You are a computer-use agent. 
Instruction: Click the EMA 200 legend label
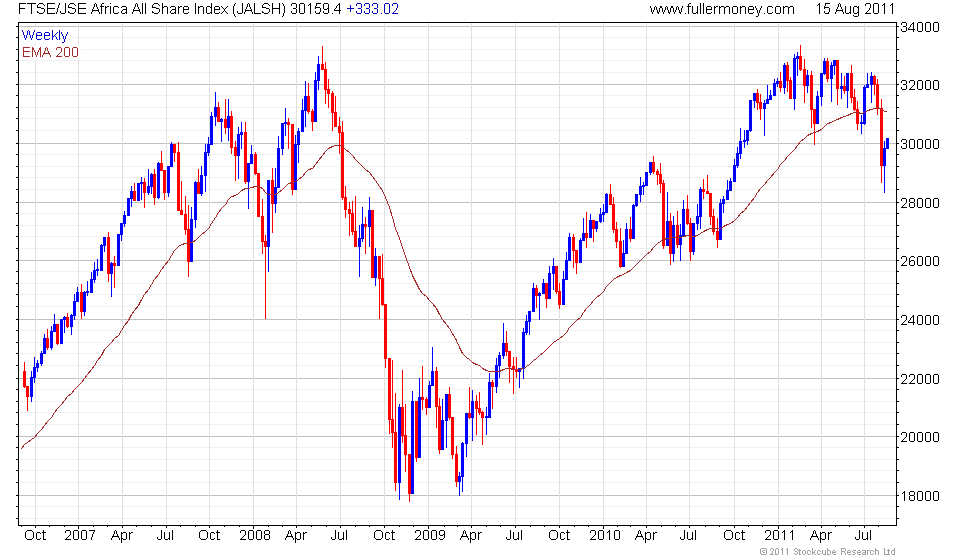pyautogui.click(x=50, y=52)
